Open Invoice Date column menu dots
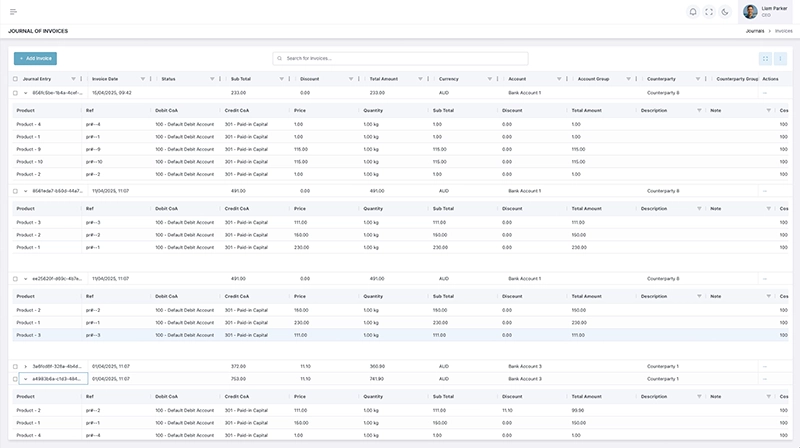 click(151, 79)
